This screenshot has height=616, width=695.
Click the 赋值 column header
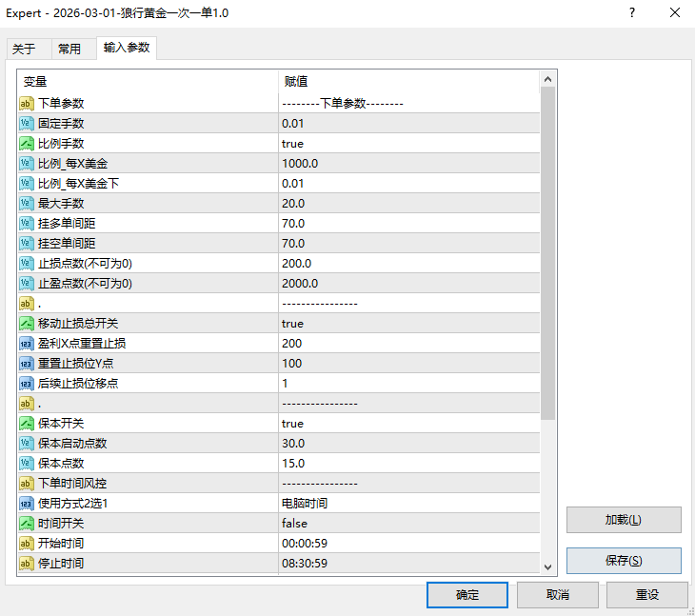tap(408, 82)
